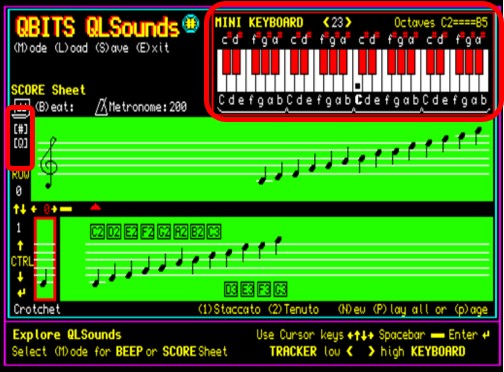Click the C2 note label box
The width and height of the screenshot is (504, 372).
[97, 232]
